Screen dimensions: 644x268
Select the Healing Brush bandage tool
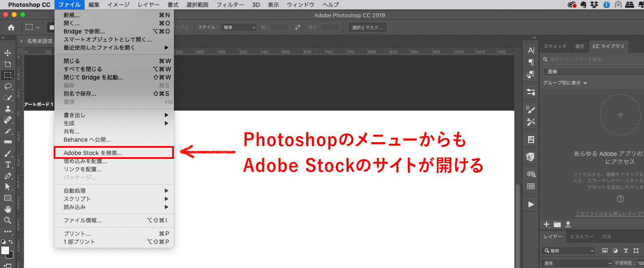7,120
